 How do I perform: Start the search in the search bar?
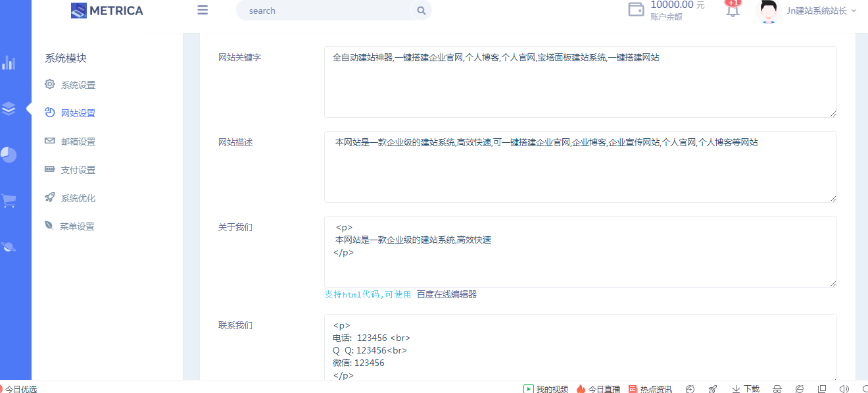[x=422, y=11]
